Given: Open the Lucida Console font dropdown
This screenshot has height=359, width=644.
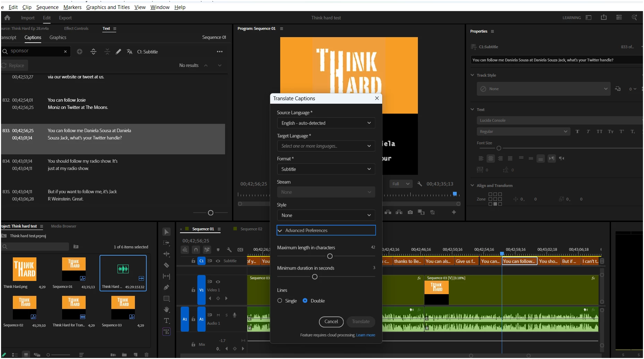Looking at the screenshot, I should 559,120.
